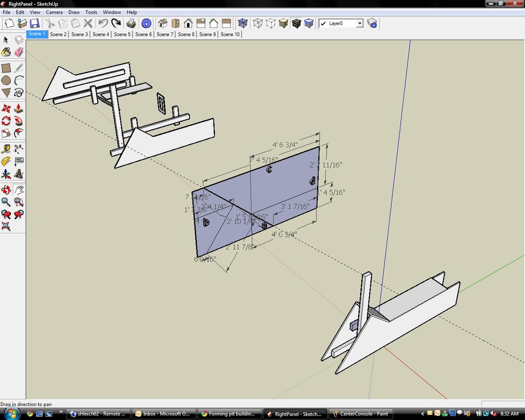Select the Protractor tool
The width and height of the screenshot is (525, 420).
click(6, 161)
